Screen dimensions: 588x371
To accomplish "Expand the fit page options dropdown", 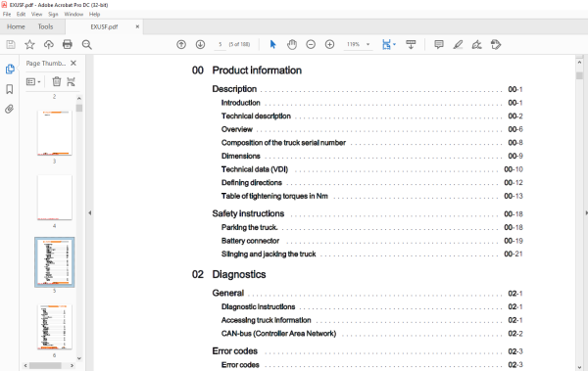I will pyautogui.click(x=394, y=45).
